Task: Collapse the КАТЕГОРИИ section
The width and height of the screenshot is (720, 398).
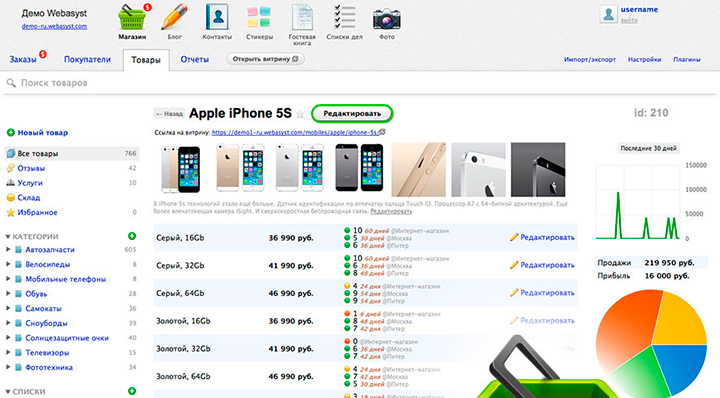Action: [8, 237]
